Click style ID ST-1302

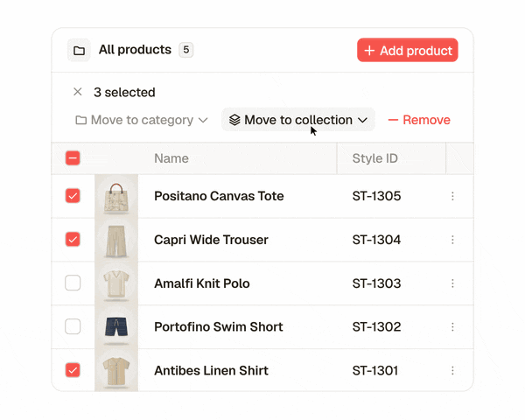(x=376, y=327)
